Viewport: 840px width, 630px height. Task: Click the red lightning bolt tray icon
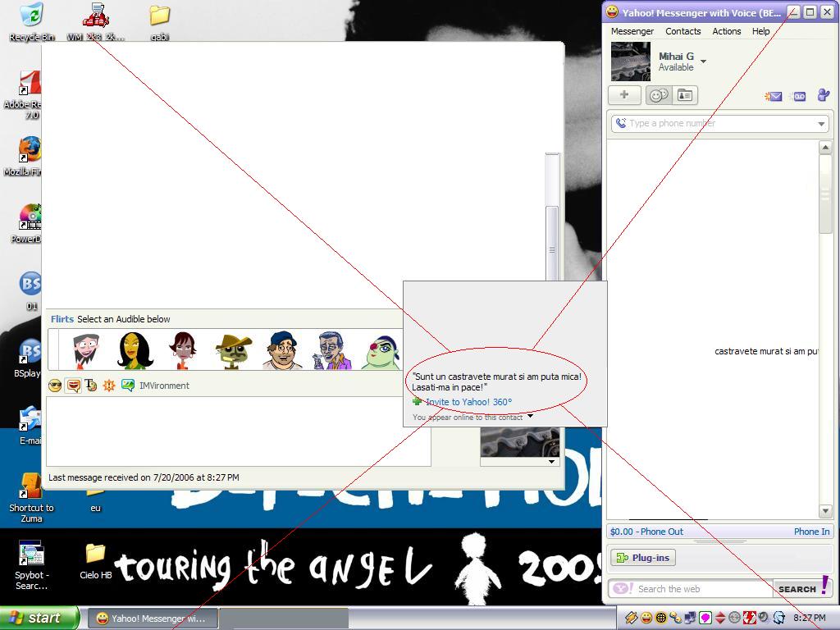coord(749,618)
